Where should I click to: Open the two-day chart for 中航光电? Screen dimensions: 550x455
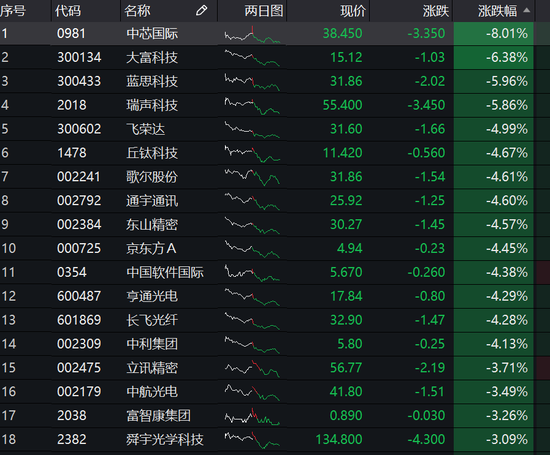click(x=252, y=392)
